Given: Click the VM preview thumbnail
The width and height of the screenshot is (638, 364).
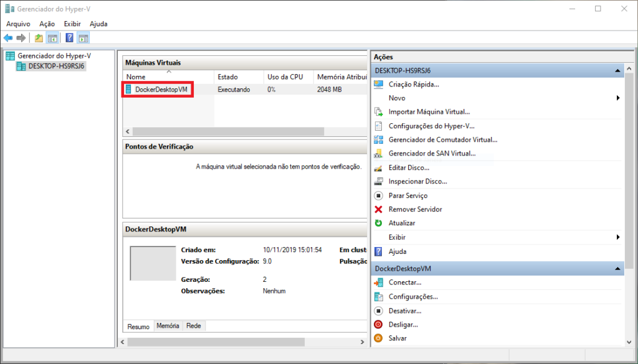Looking at the screenshot, I should [x=153, y=263].
